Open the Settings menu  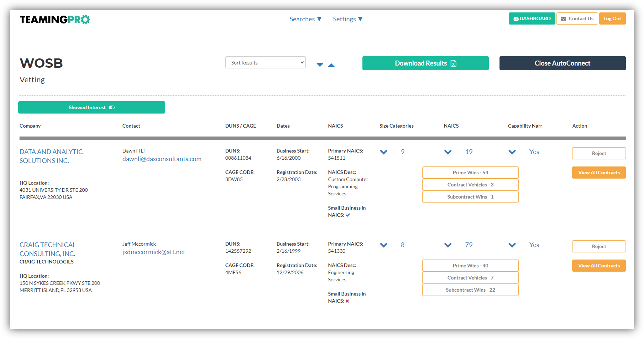pos(348,19)
